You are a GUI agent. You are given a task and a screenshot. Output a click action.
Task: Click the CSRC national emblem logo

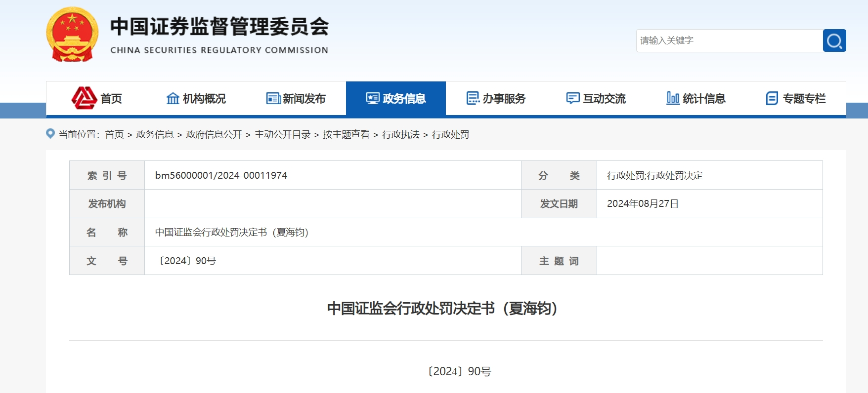pyautogui.click(x=72, y=35)
